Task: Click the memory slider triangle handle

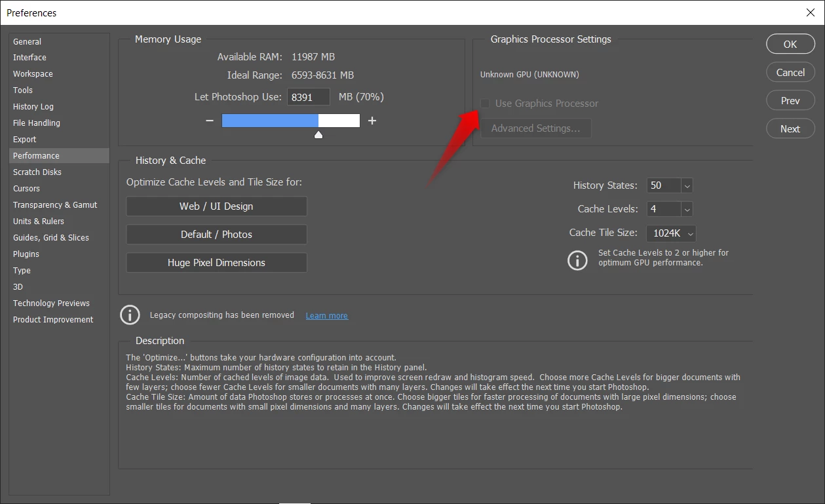Action: tap(318, 134)
